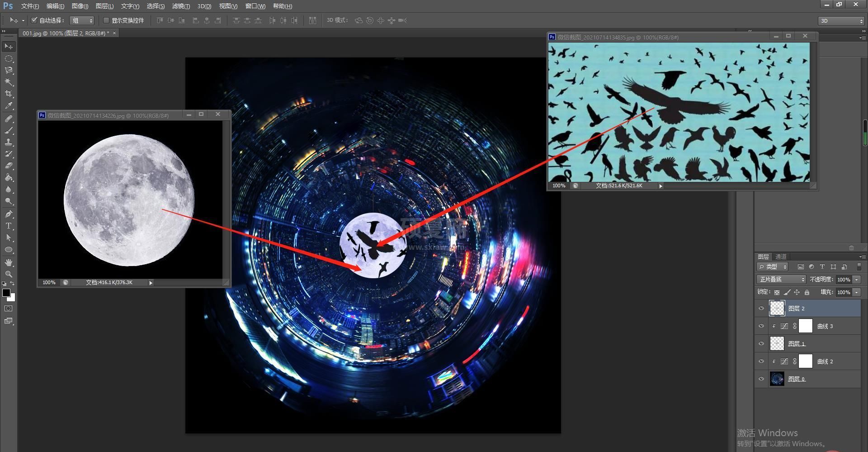This screenshot has height=452, width=868.
Task: Filter layers by pixel layer icon
Action: click(x=801, y=267)
